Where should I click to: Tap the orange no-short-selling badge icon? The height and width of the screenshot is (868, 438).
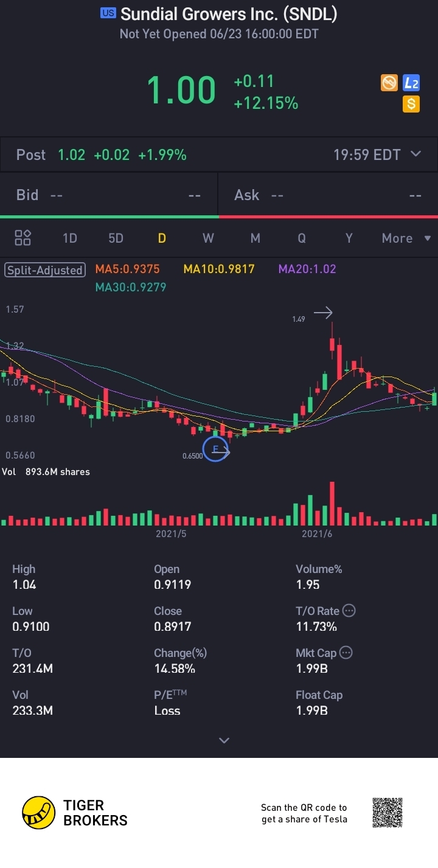click(x=389, y=83)
